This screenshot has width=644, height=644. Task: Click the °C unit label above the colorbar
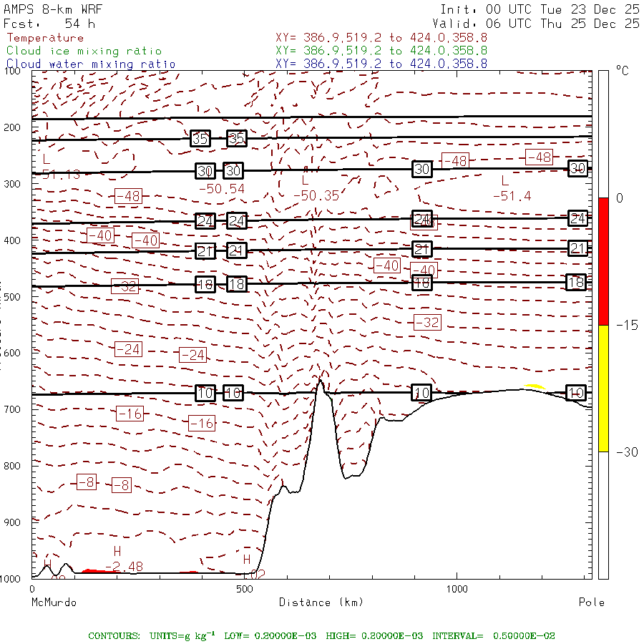point(623,71)
